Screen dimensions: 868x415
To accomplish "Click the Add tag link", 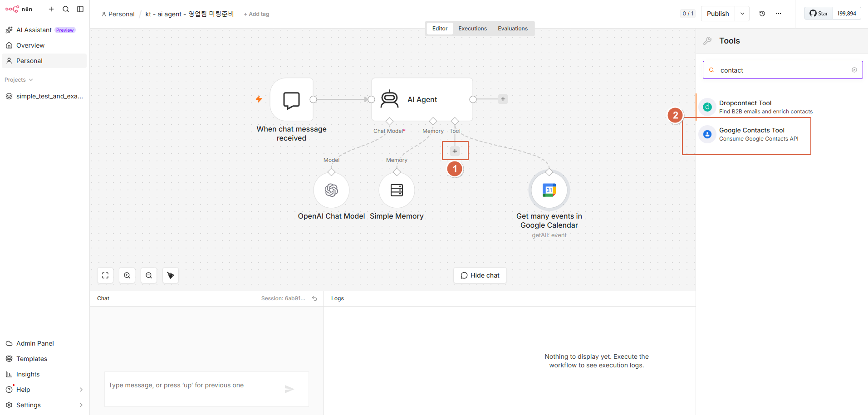I will 256,14.
